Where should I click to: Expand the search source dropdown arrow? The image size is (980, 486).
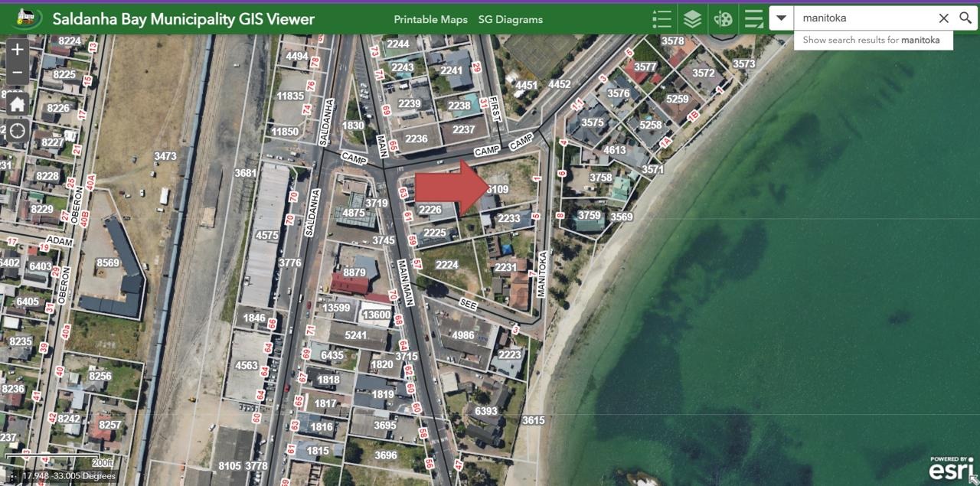point(781,18)
